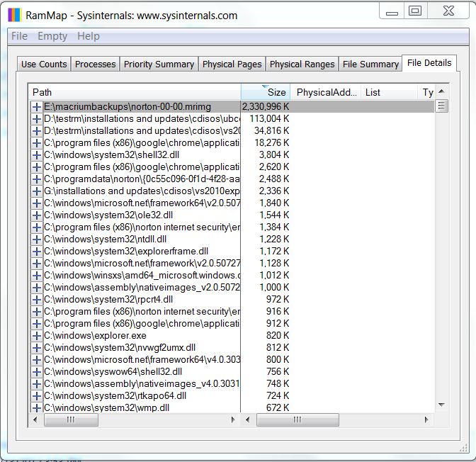Screen dimensions: 476x462
Task: Expand the norton internet security entry, 1,384 K
Action: point(37,227)
